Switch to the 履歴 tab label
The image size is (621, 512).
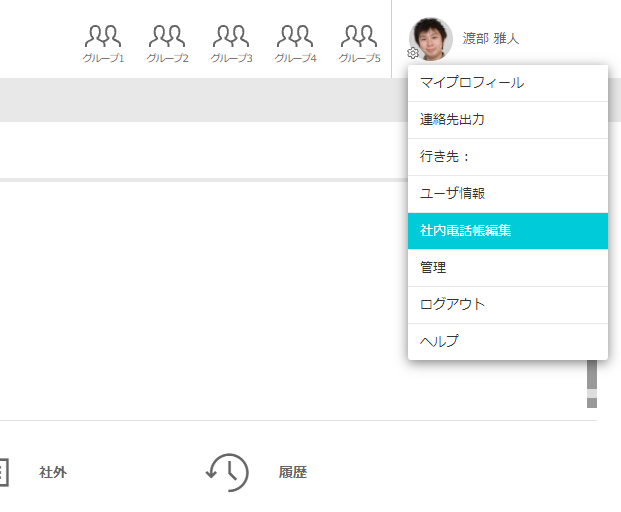pos(293,473)
